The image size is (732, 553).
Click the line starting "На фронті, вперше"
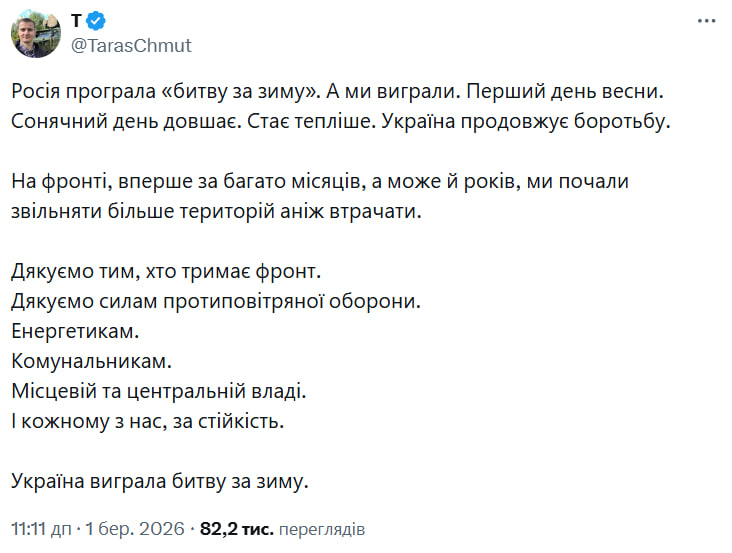click(320, 182)
